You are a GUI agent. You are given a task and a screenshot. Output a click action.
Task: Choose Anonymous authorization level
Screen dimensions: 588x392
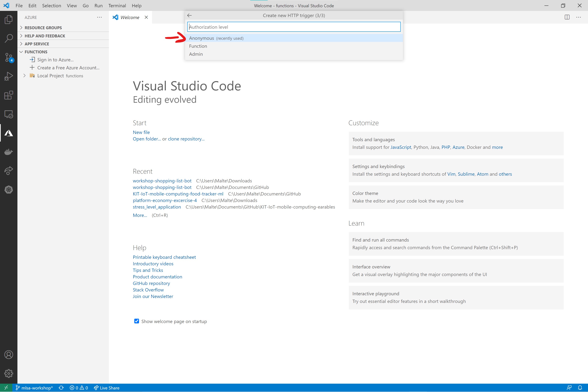click(294, 38)
